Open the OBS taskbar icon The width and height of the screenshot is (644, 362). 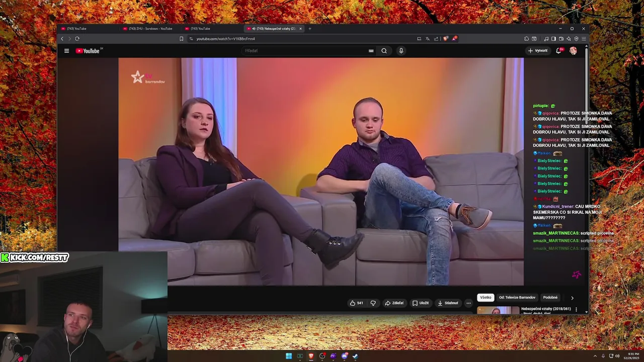point(322,356)
